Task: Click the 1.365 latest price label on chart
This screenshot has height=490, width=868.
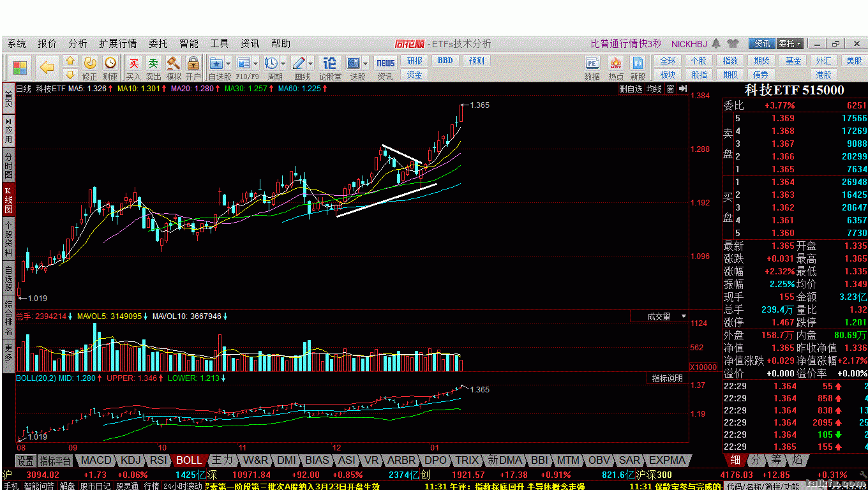Action: 479,105
